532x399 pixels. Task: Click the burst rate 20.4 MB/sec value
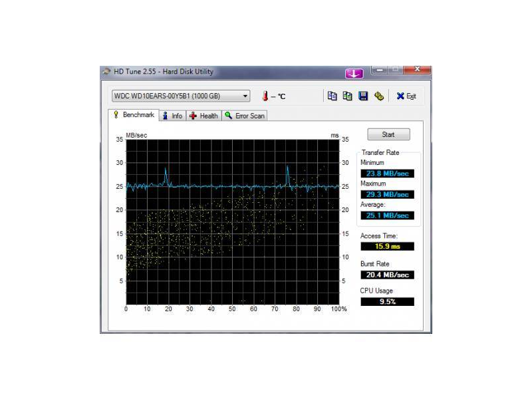[x=387, y=275]
